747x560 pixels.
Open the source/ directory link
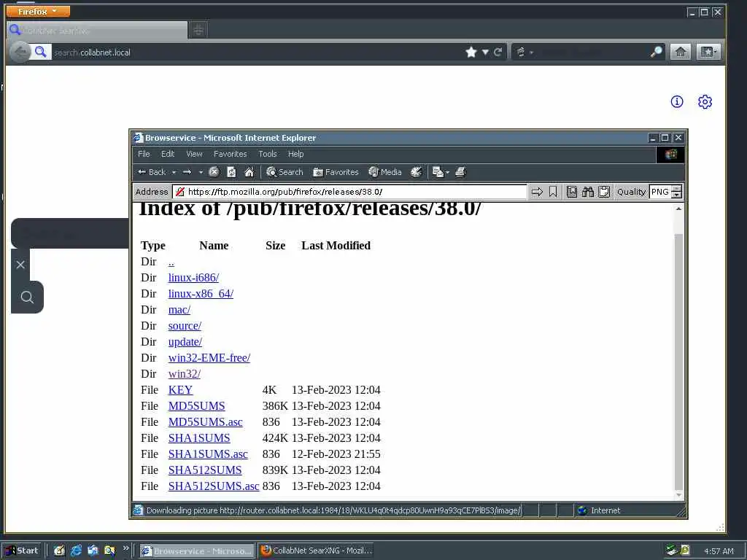tap(185, 326)
